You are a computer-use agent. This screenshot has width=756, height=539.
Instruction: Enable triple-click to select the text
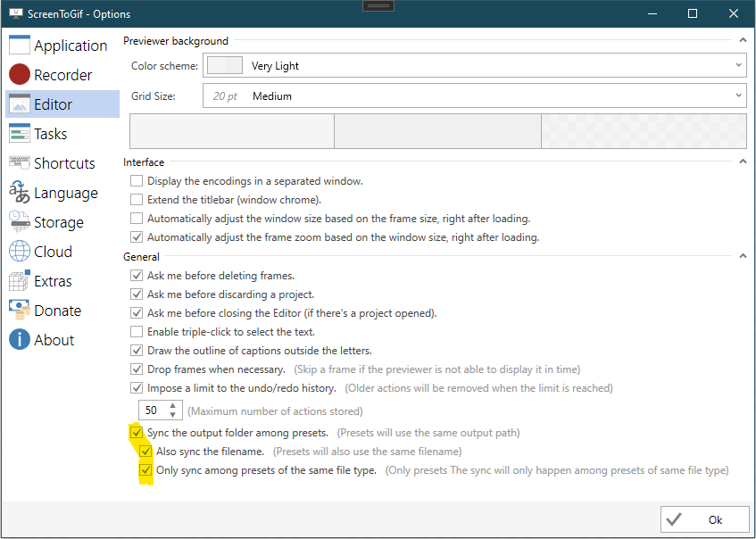tap(137, 332)
